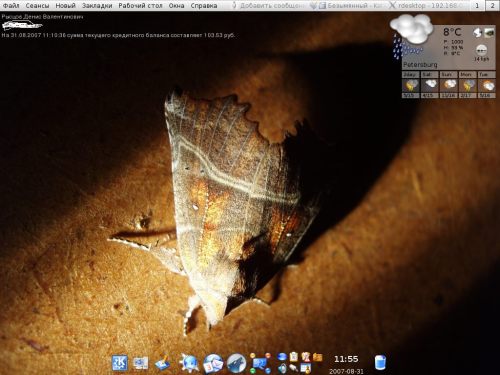Click the pen-shaped tray icon
This screenshot has width=500, height=375.
294,368
